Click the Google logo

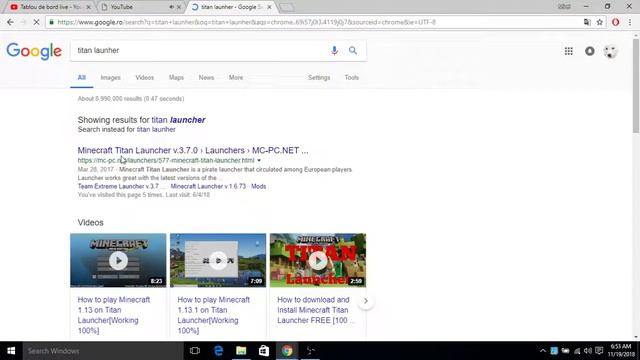click(34, 51)
